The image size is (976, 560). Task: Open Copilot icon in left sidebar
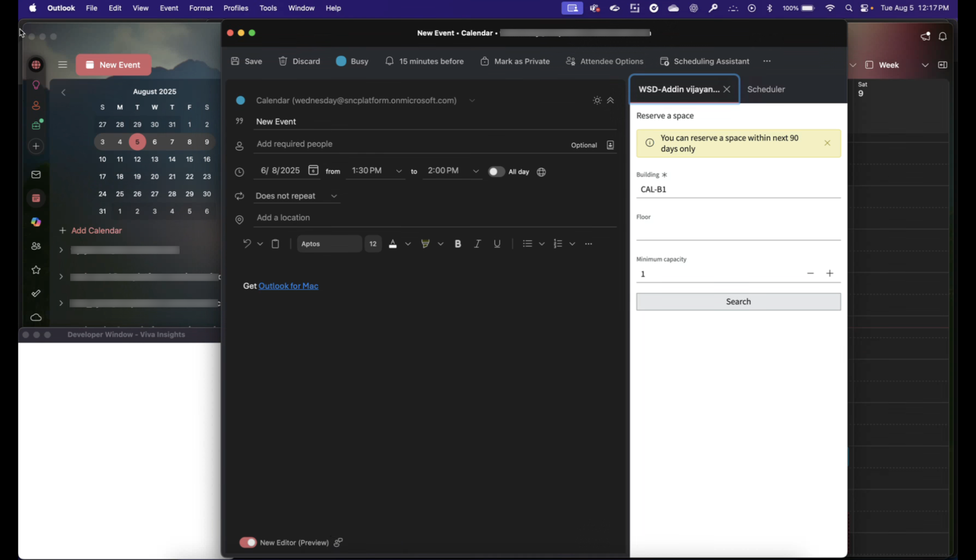point(36,222)
